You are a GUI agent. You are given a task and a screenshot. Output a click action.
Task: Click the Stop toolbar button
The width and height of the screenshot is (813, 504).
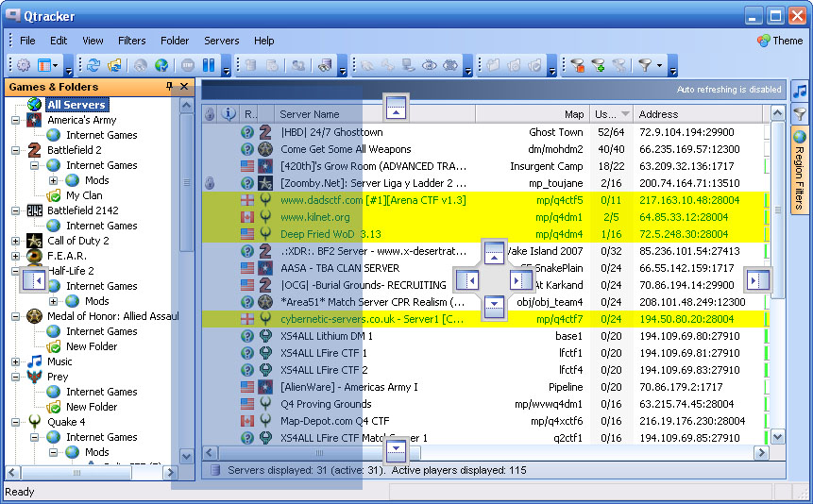[188, 65]
